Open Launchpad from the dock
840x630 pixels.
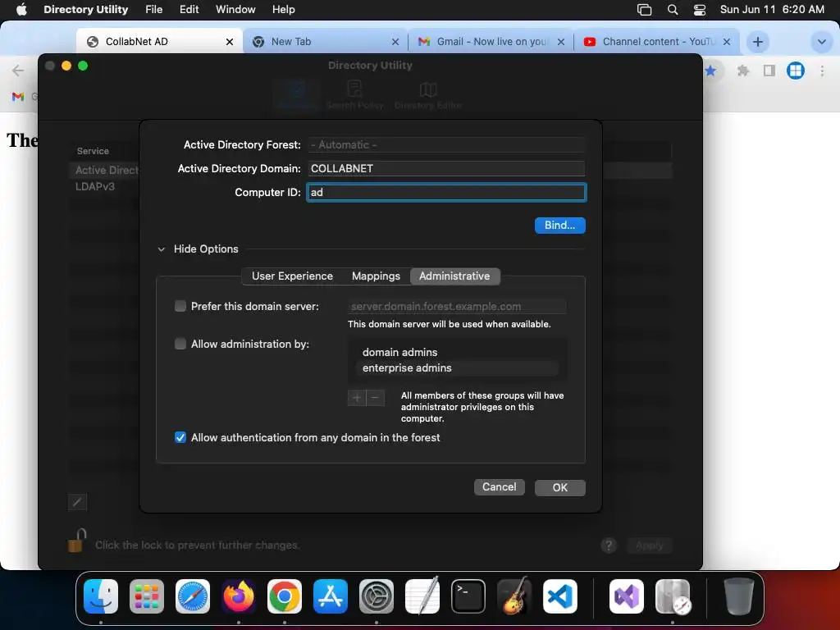(147, 596)
